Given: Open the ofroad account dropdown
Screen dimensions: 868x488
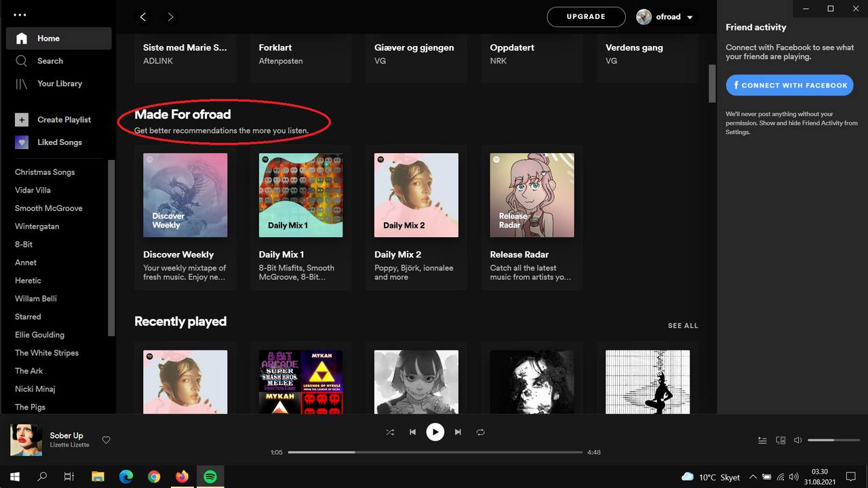Looking at the screenshot, I should click(666, 17).
